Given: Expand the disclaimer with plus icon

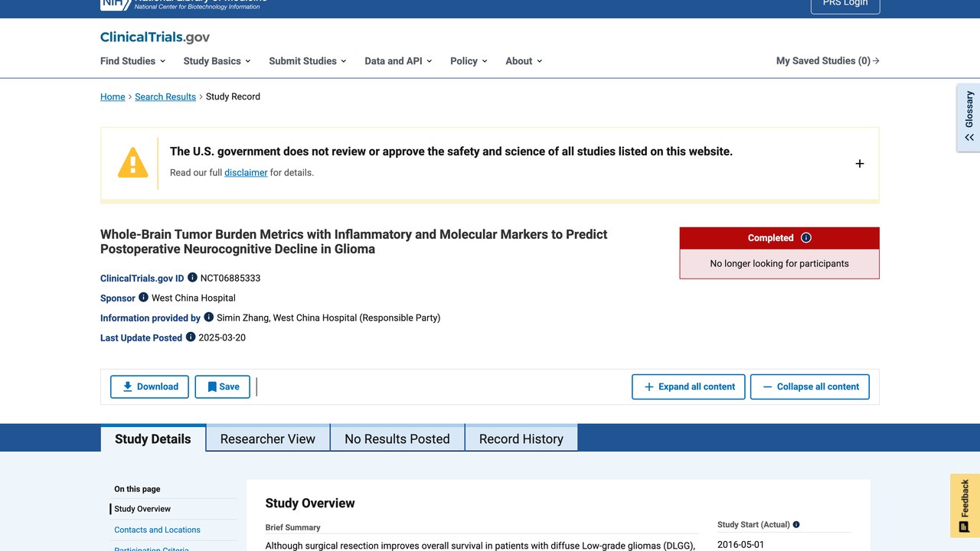Looking at the screenshot, I should coord(860,163).
